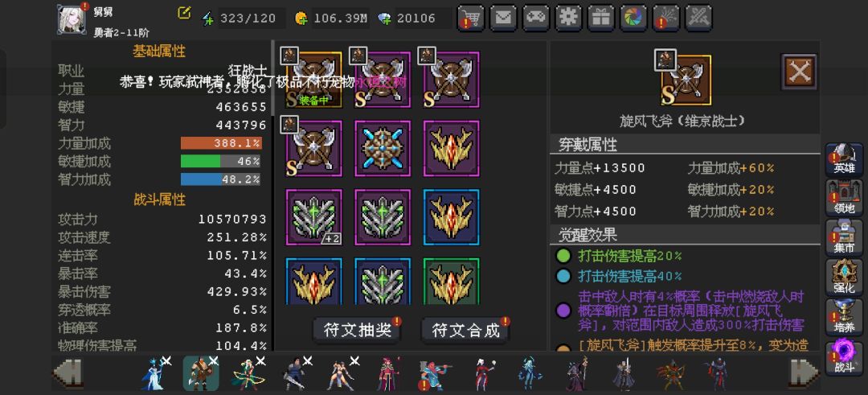Screen dimensions: 868x395
Task: Click the colorful wheel icon
Action: [633, 18]
